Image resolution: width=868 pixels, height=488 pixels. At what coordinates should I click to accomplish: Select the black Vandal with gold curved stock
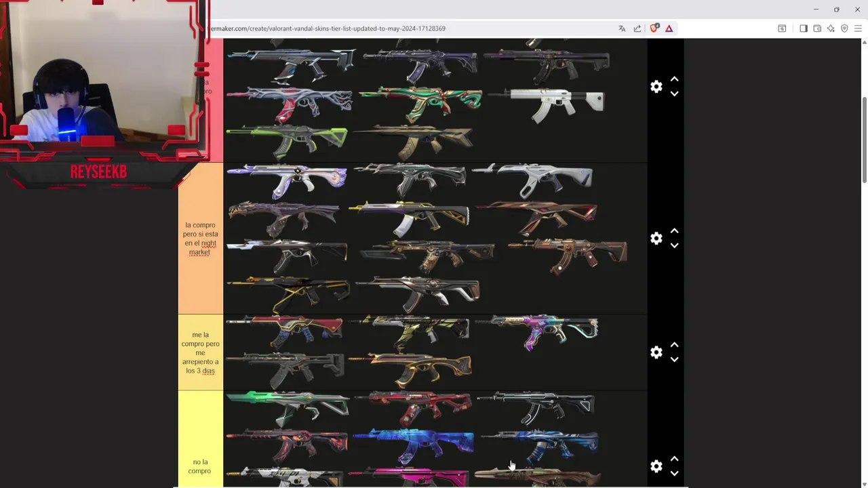[x=411, y=370]
